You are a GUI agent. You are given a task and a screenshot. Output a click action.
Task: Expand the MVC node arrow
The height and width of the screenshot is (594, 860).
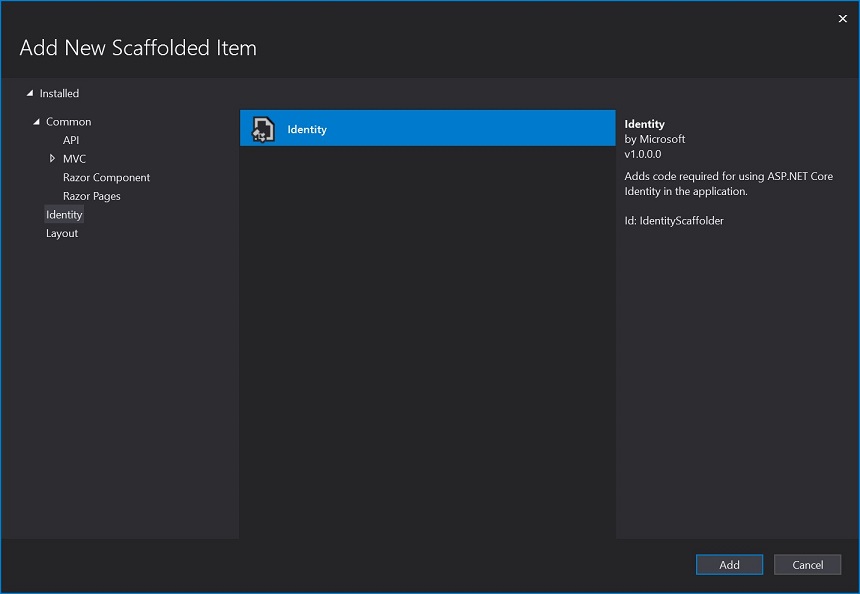click(52, 159)
